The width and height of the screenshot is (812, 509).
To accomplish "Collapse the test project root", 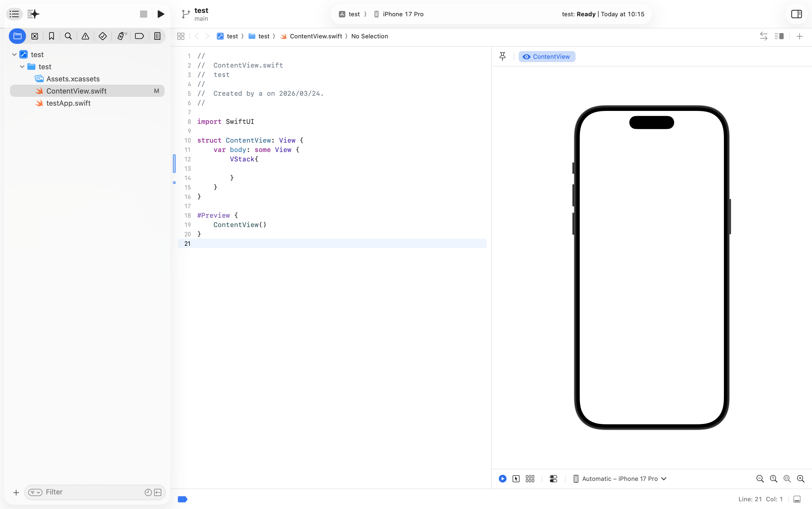I will (x=14, y=55).
